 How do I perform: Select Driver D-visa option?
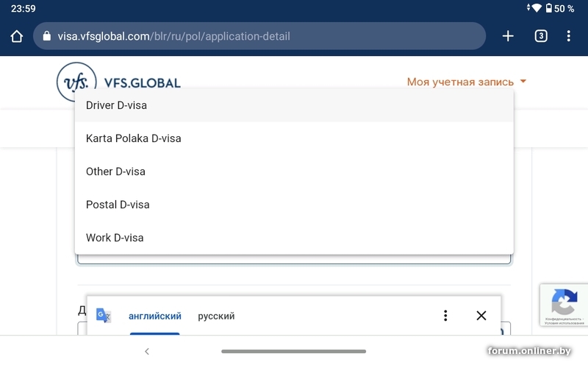coord(294,105)
